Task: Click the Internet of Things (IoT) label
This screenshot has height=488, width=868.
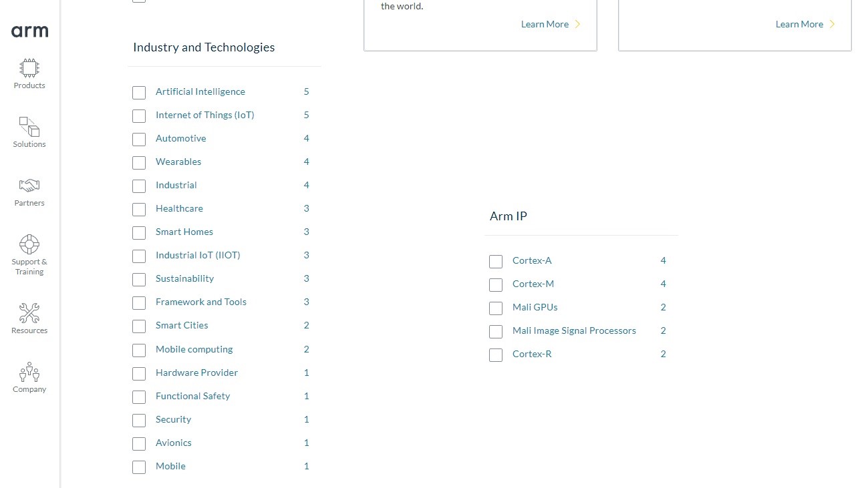Action: click(204, 115)
